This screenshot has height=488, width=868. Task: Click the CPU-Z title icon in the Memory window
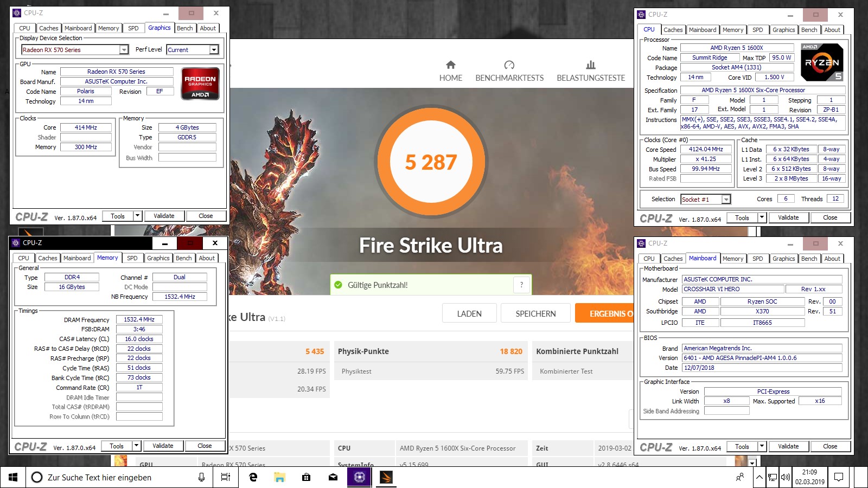click(16, 243)
